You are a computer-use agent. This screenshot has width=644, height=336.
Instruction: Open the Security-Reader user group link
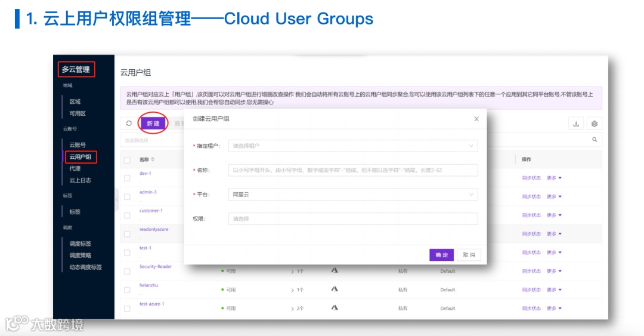[155, 267]
